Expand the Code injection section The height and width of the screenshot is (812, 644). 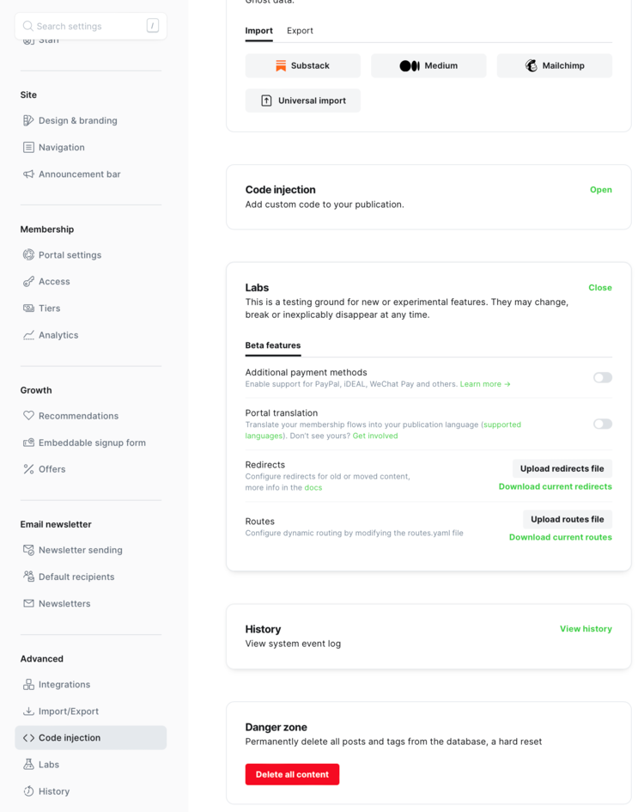(600, 190)
